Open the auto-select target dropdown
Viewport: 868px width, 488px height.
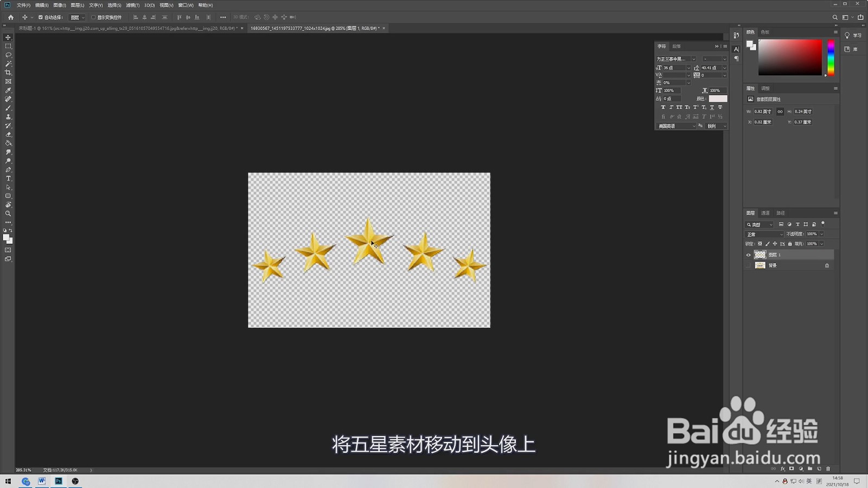[x=77, y=17]
